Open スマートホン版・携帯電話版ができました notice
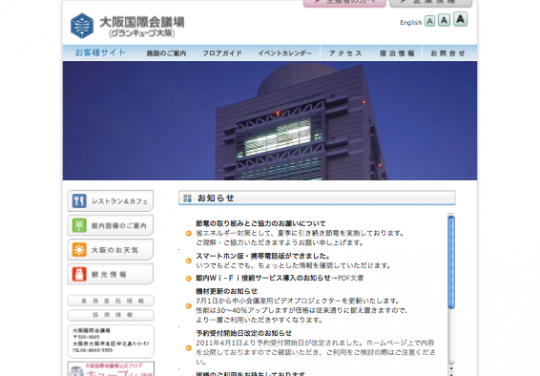 click(263, 256)
